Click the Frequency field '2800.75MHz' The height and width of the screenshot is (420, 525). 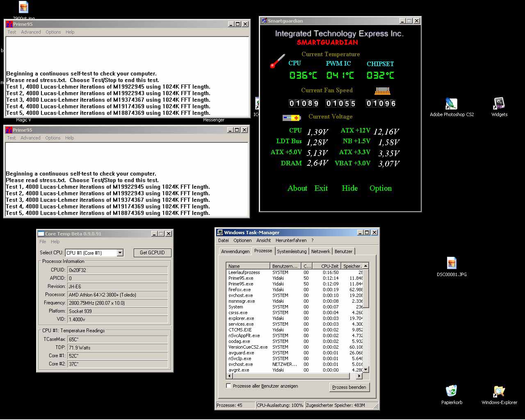point(118,303)
